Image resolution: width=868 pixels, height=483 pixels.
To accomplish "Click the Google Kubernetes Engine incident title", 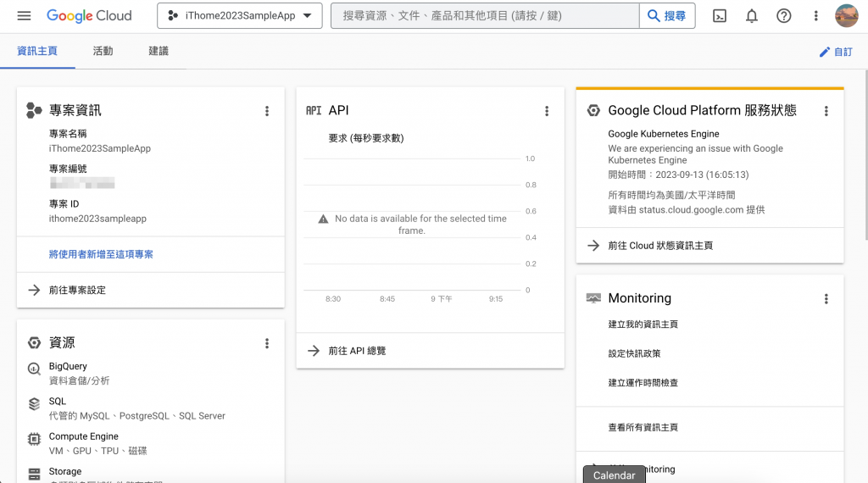I will [x=663, y=134].
